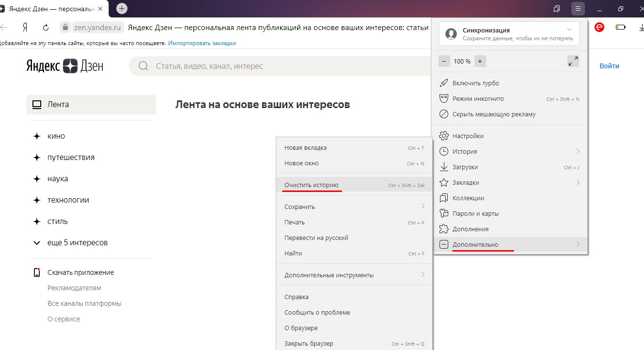Open new tab with plus icon
The height and width of the screenshot is (350, 644).
point(122,8)
